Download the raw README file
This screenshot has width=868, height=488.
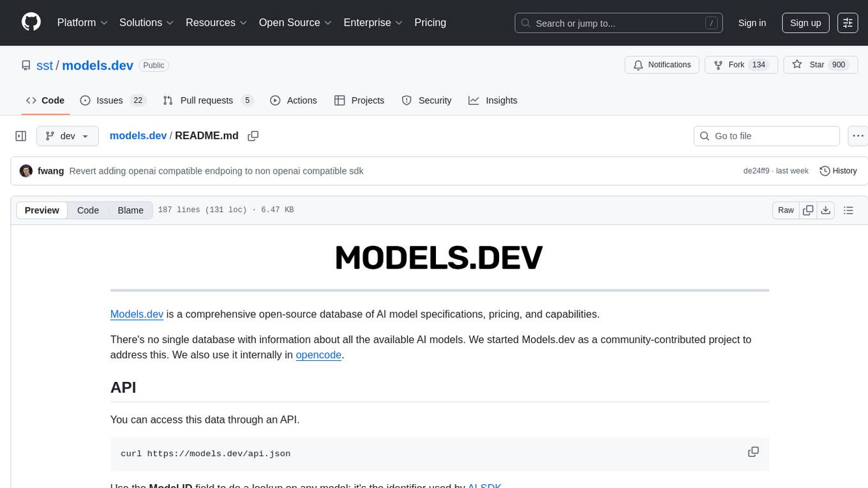pyautogui.click(x=825, y=210)
